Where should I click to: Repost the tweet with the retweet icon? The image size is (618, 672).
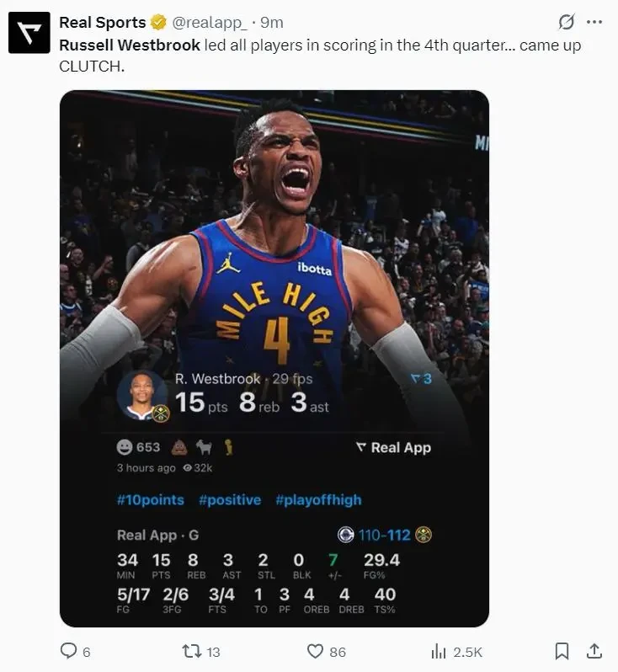pos(191,651)
